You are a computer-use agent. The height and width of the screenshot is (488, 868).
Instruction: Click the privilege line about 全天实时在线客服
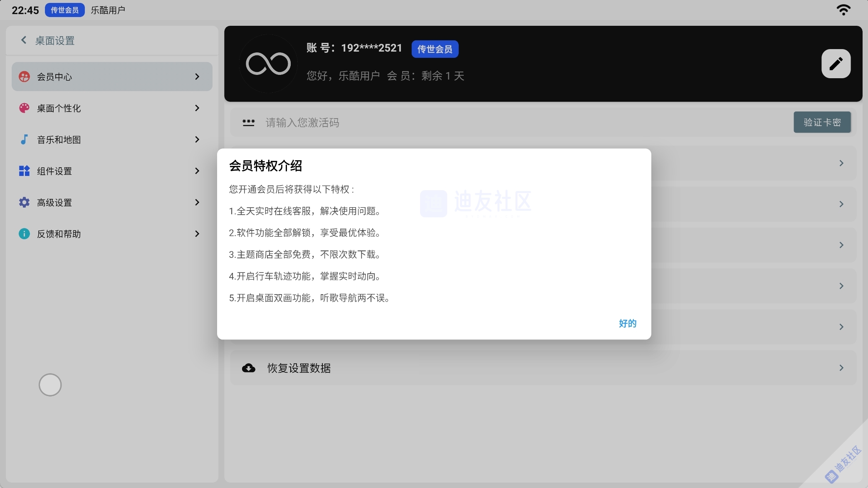pos(306,211)
